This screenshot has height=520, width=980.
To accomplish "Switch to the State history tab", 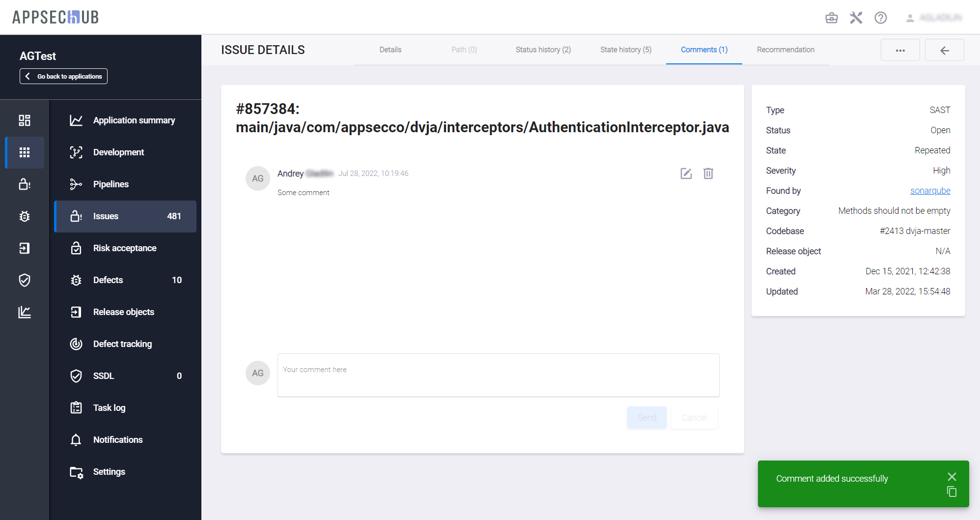I will click(x=625, y=50).
